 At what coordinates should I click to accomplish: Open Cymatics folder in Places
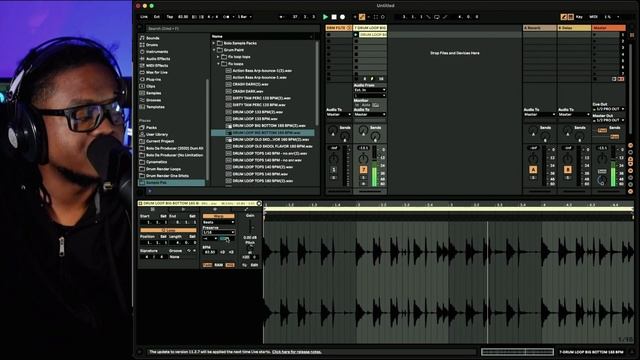coord(156,162)
